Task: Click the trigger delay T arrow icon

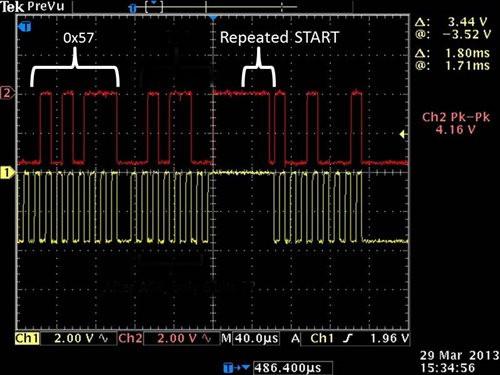Action: 237,368
